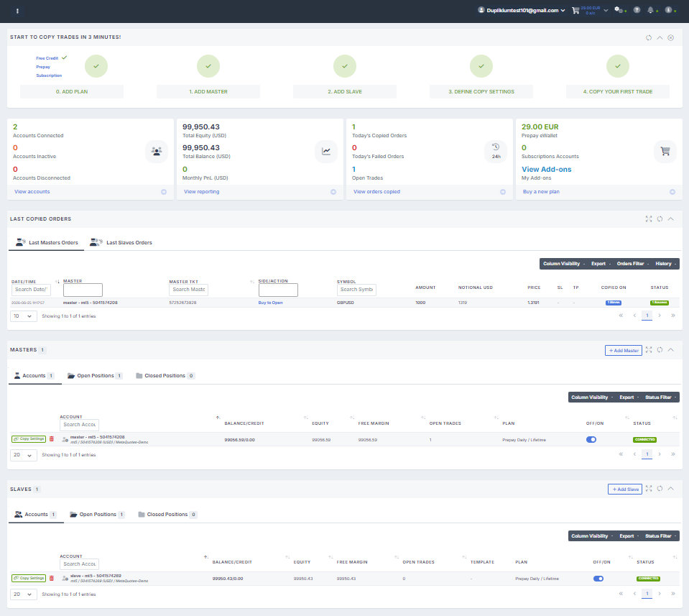This screenshot has width=689, height=616.
Task: Click the Buy to Open order action
Action: [x=270, y=303]
